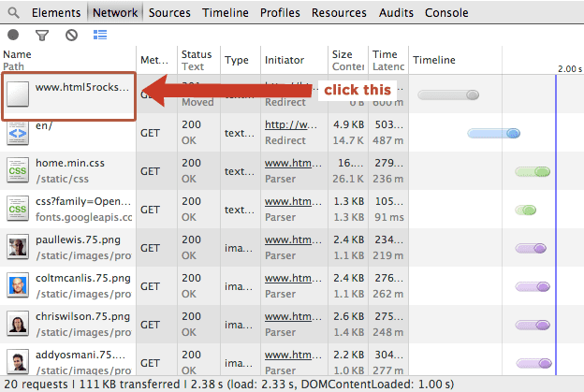Switch to the Sources tab
The image size is (584, 392).
click(169, 13)
